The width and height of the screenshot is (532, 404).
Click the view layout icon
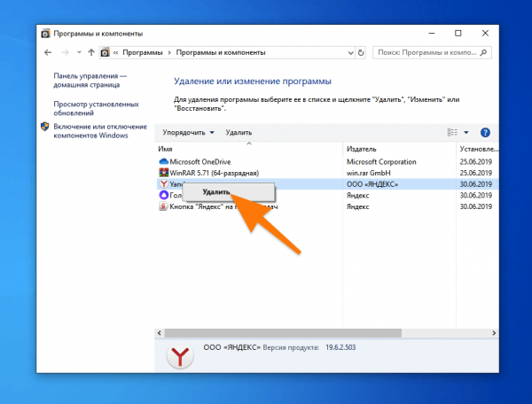tap(452, 132)
